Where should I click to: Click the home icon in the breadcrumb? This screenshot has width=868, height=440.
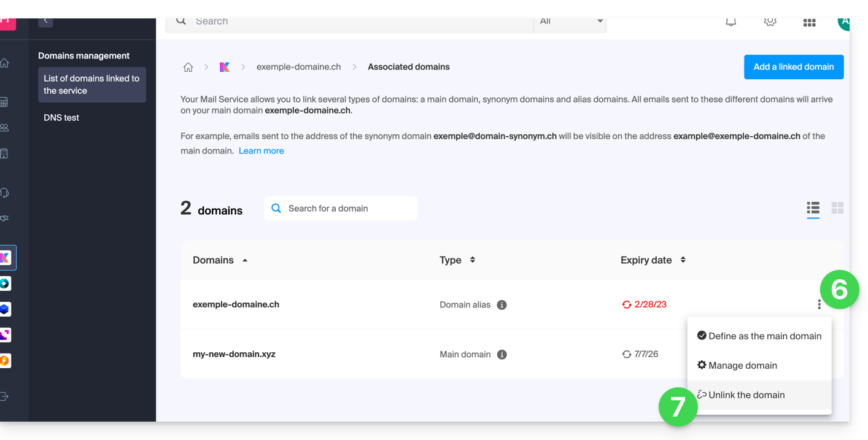[x=188, y=68]
